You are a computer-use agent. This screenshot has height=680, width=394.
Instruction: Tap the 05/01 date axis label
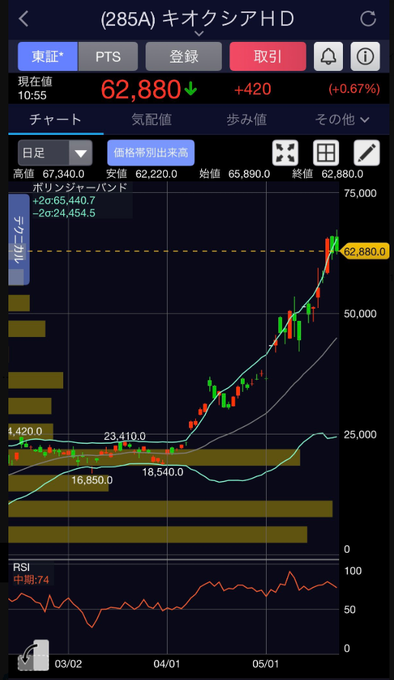[265, 664]
